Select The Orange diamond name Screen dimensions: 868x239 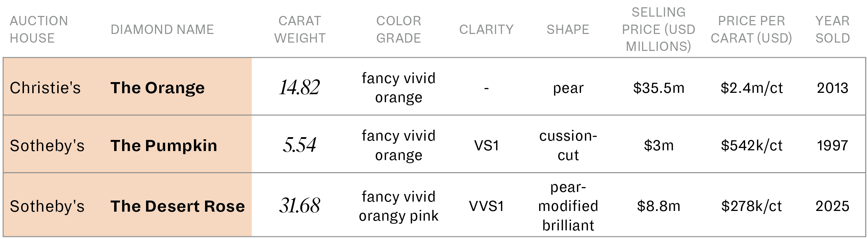158,88
